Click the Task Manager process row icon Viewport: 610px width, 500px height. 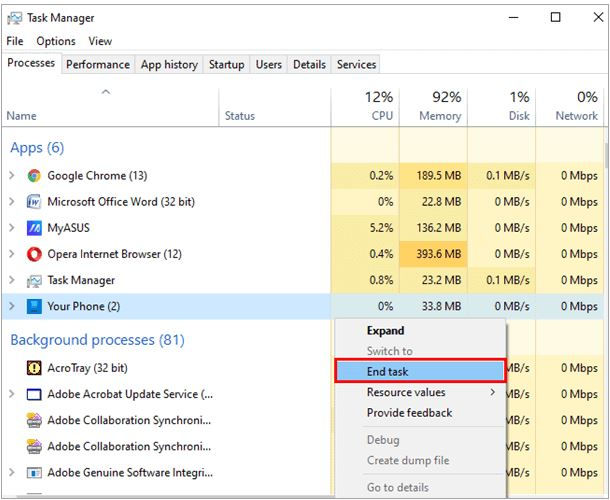(34, 281)
